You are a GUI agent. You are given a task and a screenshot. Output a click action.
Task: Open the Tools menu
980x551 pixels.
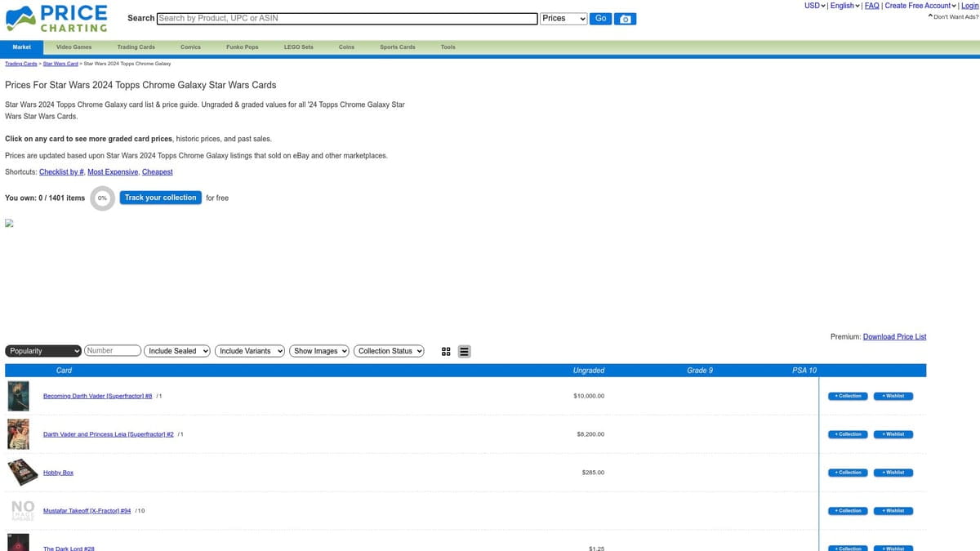pos(448,47)
